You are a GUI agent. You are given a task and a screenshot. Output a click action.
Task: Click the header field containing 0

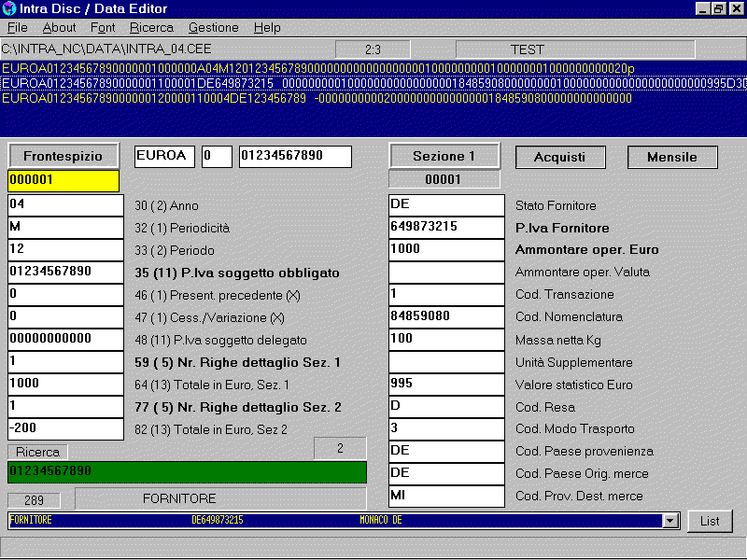[x=217, y=157]
